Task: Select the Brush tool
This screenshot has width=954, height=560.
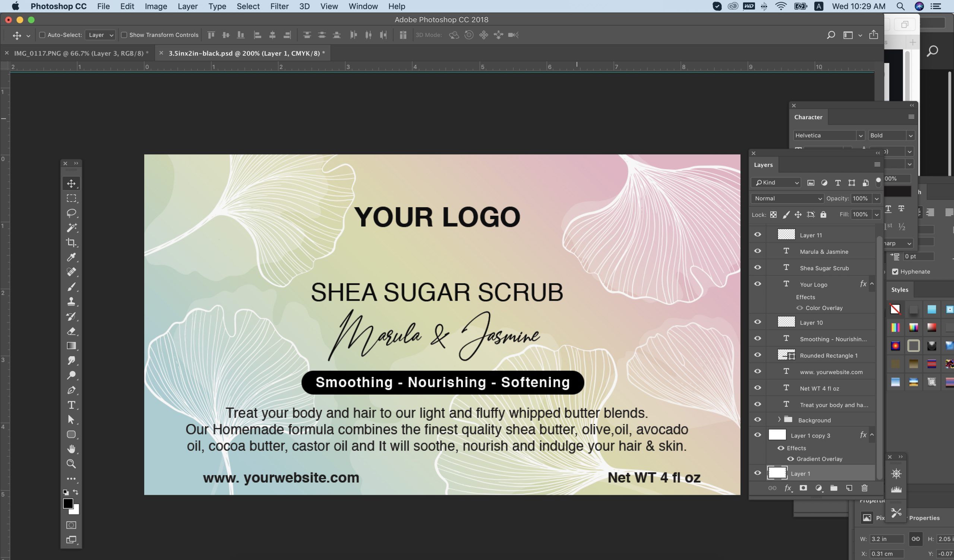Action: point(71,287)
